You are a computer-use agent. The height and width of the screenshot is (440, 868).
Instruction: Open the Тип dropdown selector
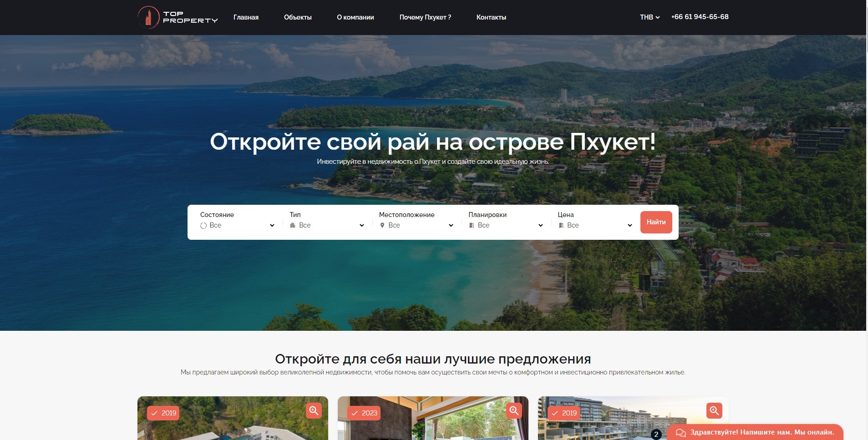tap(327, 225)
